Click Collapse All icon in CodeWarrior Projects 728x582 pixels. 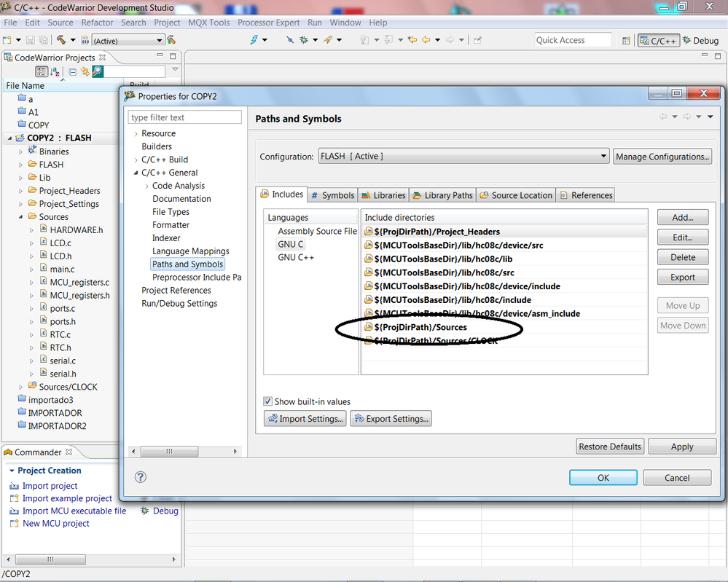(72, 71)
